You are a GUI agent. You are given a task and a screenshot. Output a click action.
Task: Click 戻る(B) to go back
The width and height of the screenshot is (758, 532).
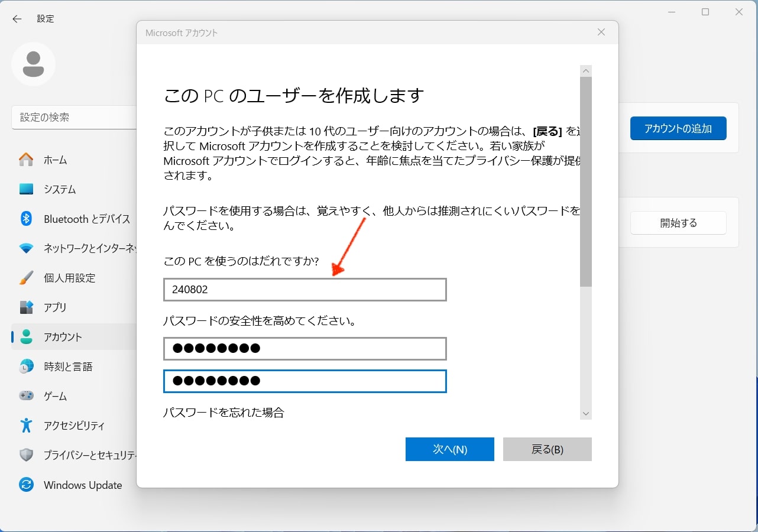(x=548, y=449)
